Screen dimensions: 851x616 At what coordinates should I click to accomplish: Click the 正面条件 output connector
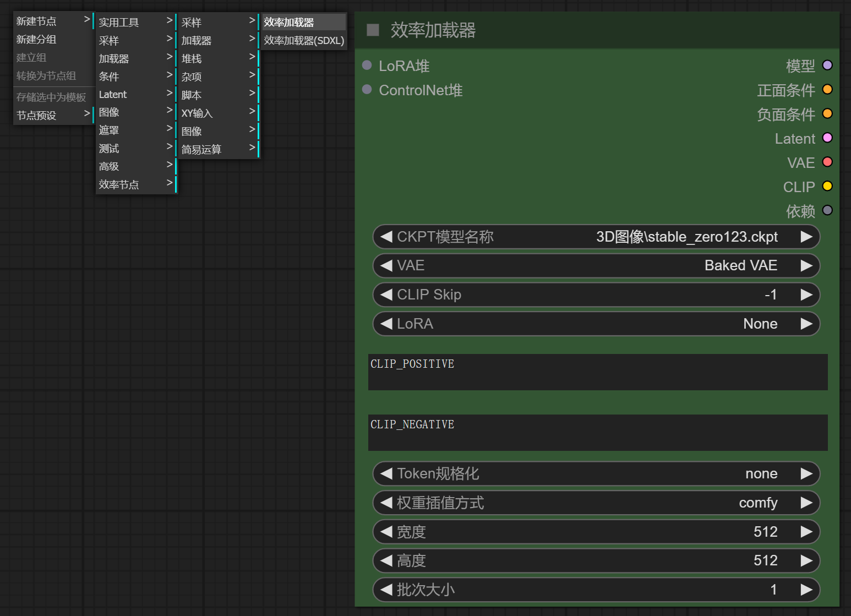(827, 90)
